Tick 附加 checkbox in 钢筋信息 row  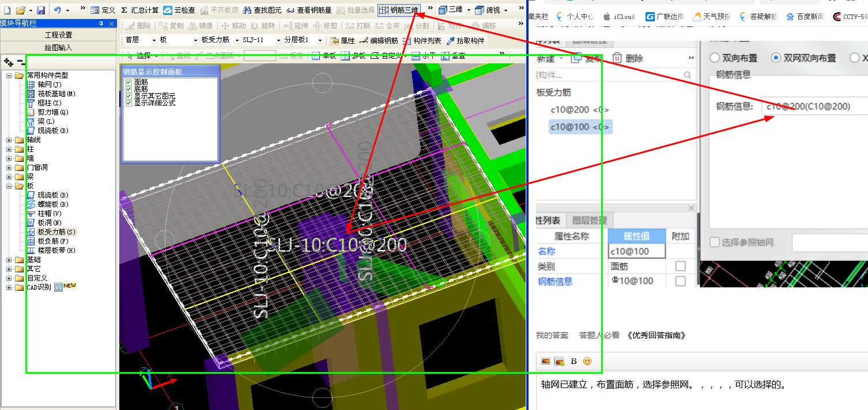coord(680,281)
